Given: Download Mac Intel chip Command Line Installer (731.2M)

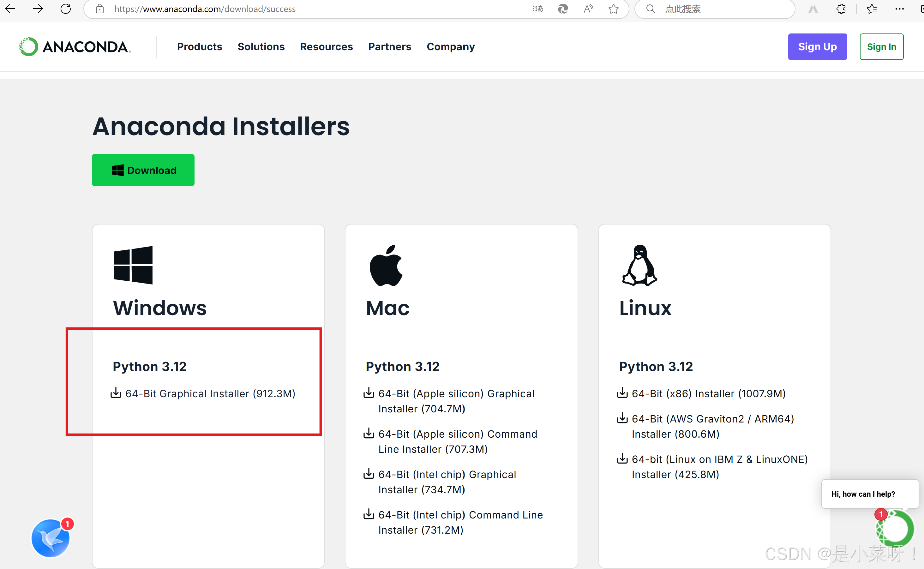Looking at the screenshot, I should point(460,522).
